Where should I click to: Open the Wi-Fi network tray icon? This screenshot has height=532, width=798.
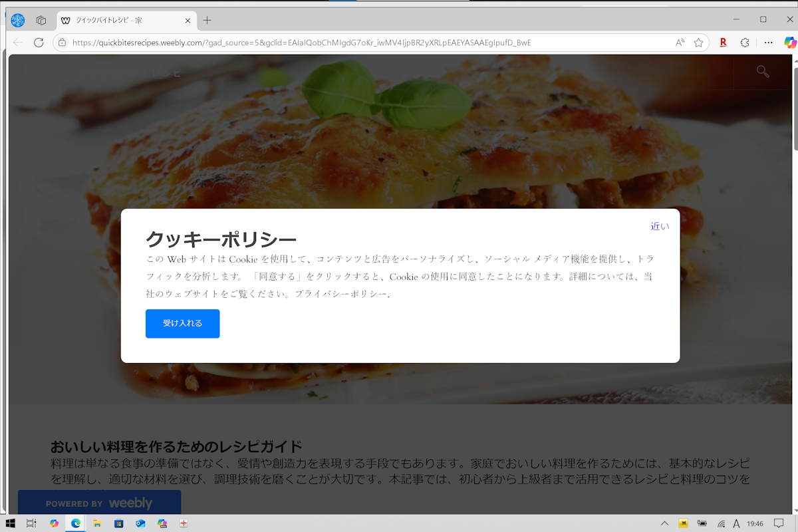[x=721, y=523]
